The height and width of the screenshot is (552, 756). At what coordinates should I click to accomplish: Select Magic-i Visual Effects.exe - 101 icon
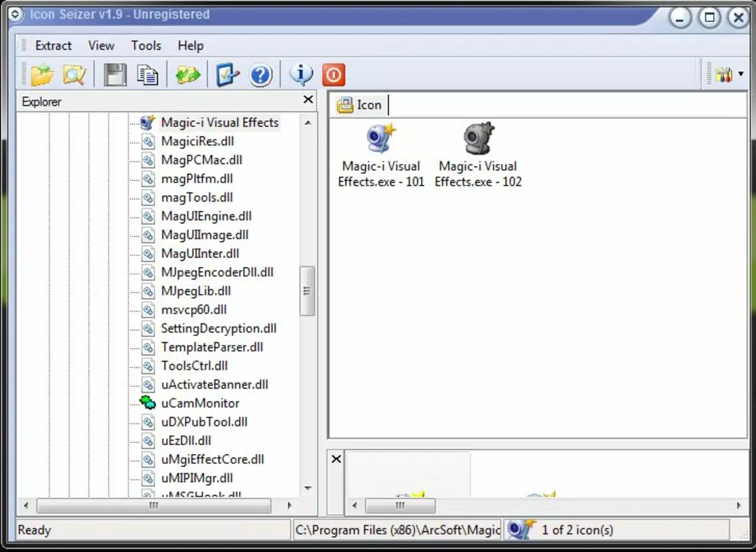click(x=381, y=155)
